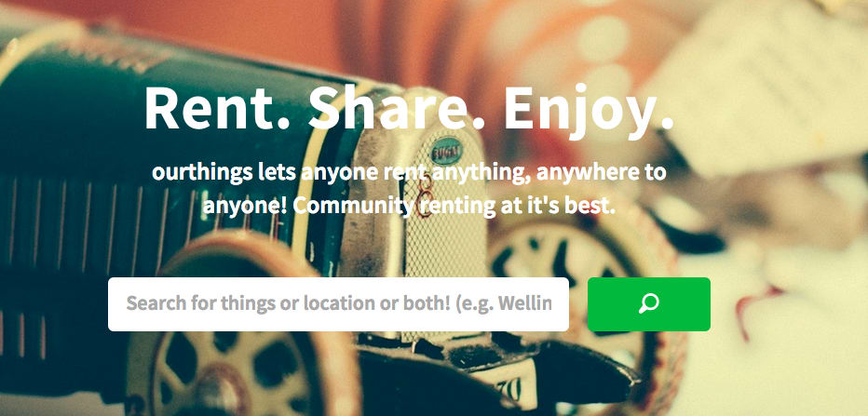
Task: Focus the 'Search for things or location' field
Action: (x=338, y=304)
